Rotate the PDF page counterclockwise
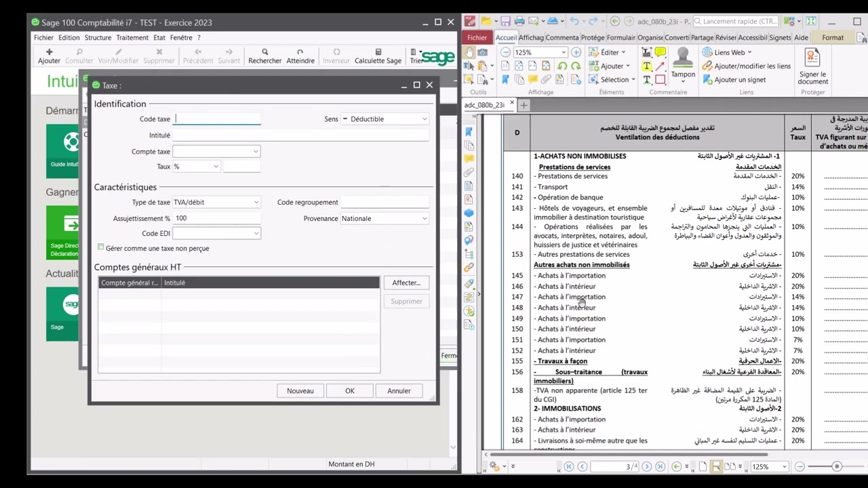 point(562,66)
